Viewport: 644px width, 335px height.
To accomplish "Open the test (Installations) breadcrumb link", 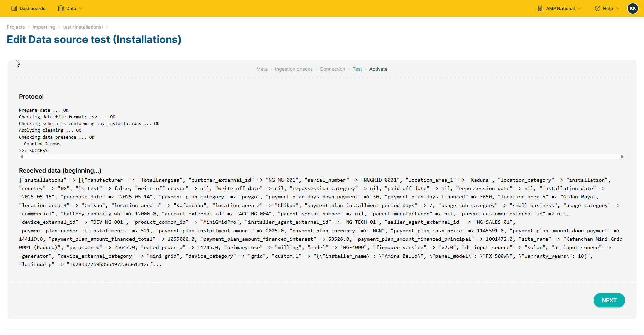I will click(83, 27).
